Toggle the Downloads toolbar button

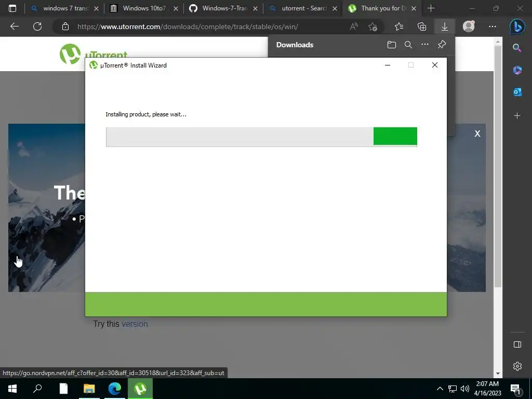pyautogui.click(x=445, y=26)
